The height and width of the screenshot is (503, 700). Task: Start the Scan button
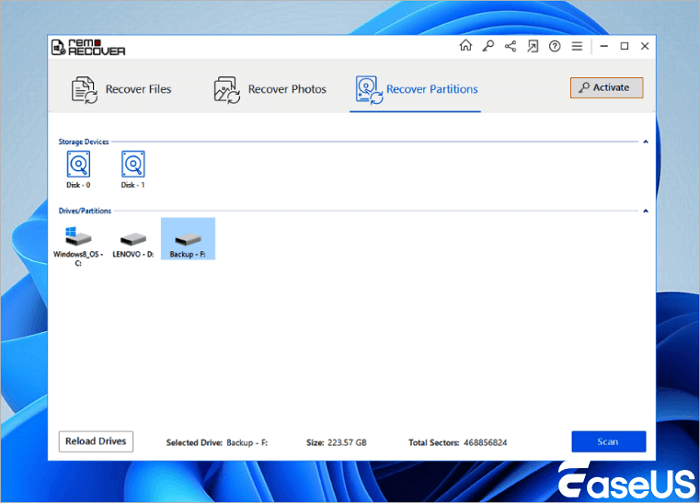point(608,441)
